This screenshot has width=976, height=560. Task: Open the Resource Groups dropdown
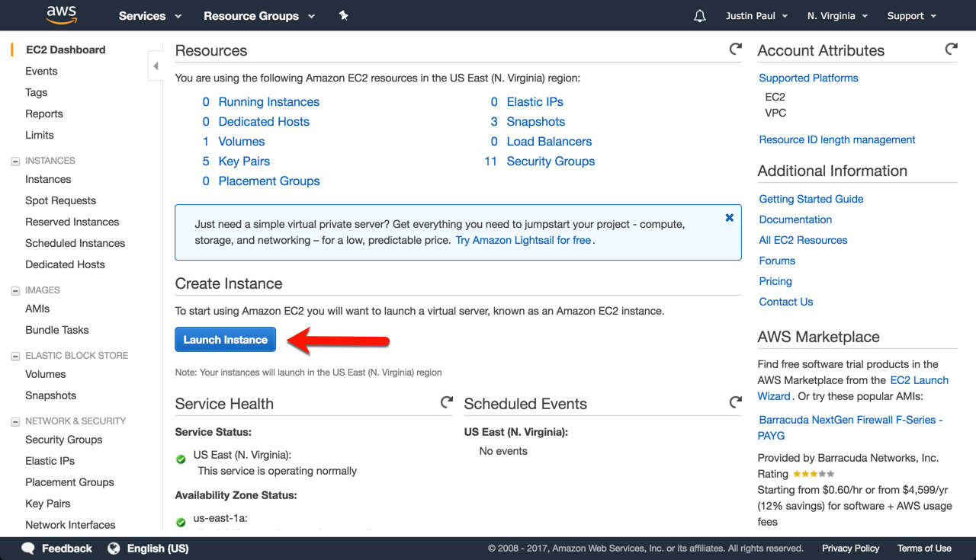(x=259, y=16)
